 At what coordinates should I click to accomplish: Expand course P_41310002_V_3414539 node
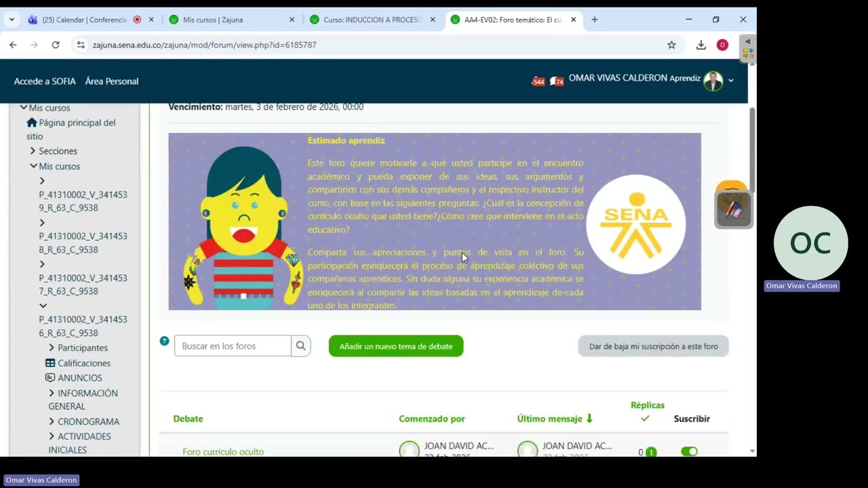tap(42, 181)
